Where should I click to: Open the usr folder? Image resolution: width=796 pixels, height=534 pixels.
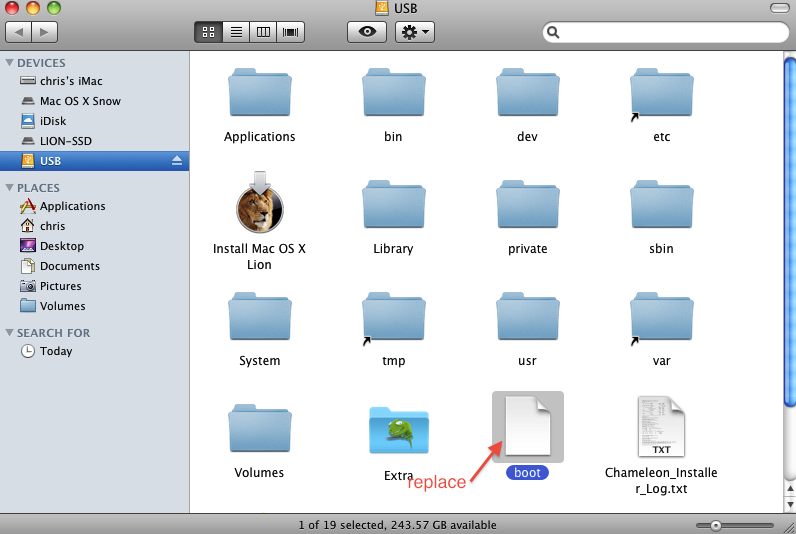tap(527, 317)
